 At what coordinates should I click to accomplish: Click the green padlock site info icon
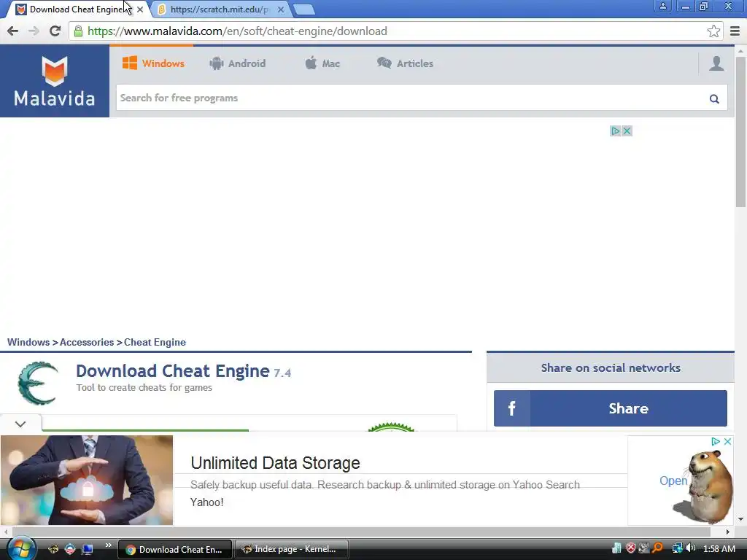click(x=79, y=31)
